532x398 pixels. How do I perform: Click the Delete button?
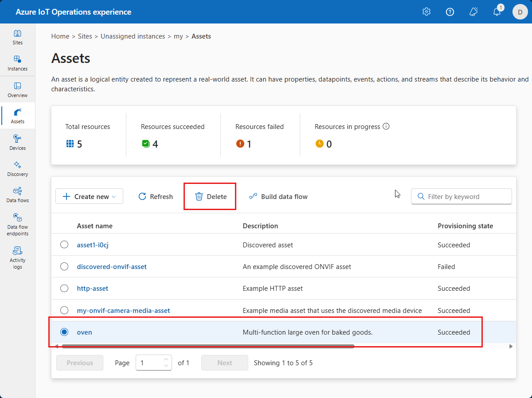pos(211,196)
